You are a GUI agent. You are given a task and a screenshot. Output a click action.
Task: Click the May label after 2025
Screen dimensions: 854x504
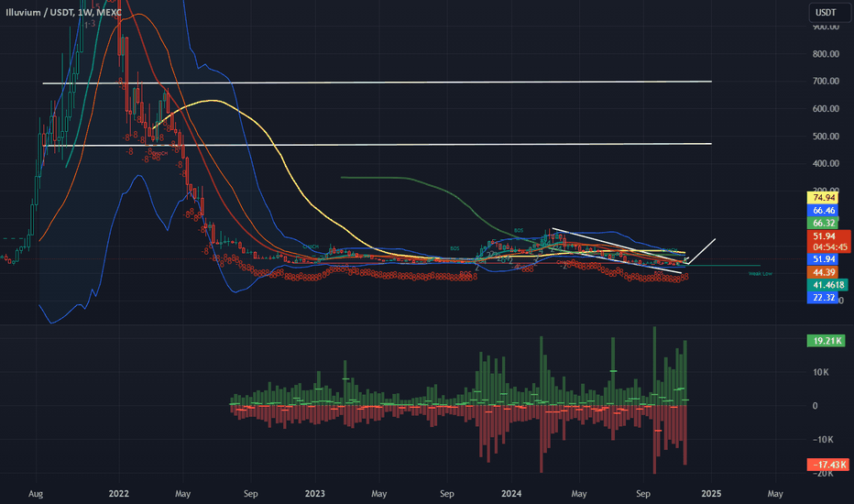coord(775,494)
